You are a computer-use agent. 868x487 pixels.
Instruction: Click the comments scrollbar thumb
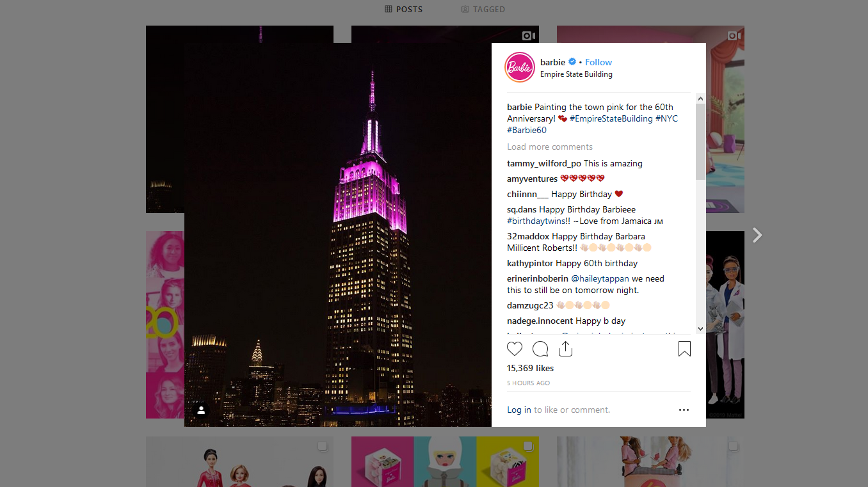[x=700, y=141]
